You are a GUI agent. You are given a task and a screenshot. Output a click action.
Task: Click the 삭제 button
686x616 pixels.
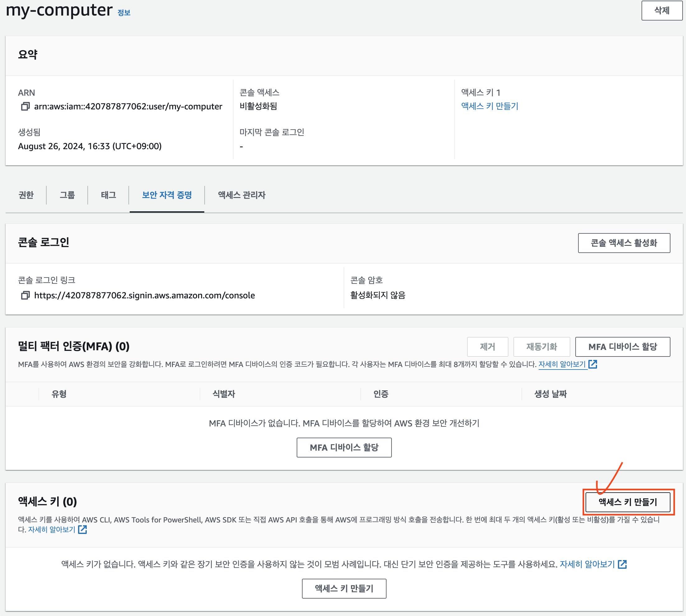[x=662, y=11]
